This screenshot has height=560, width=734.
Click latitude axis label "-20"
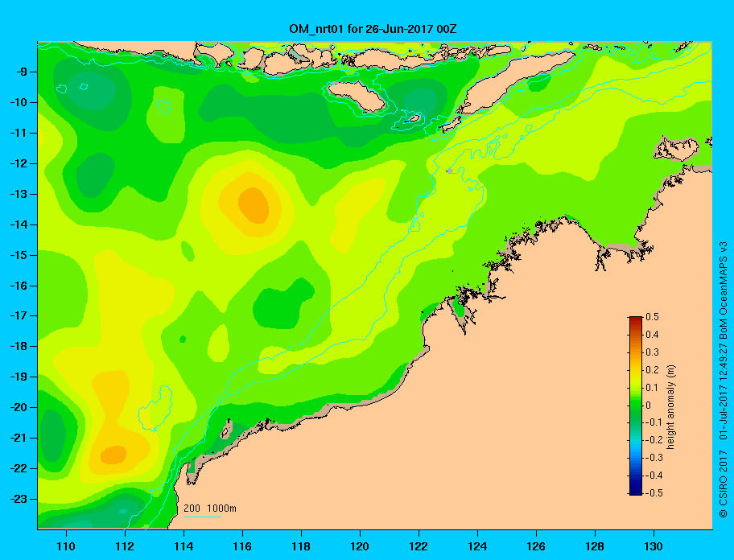[21, 407]
